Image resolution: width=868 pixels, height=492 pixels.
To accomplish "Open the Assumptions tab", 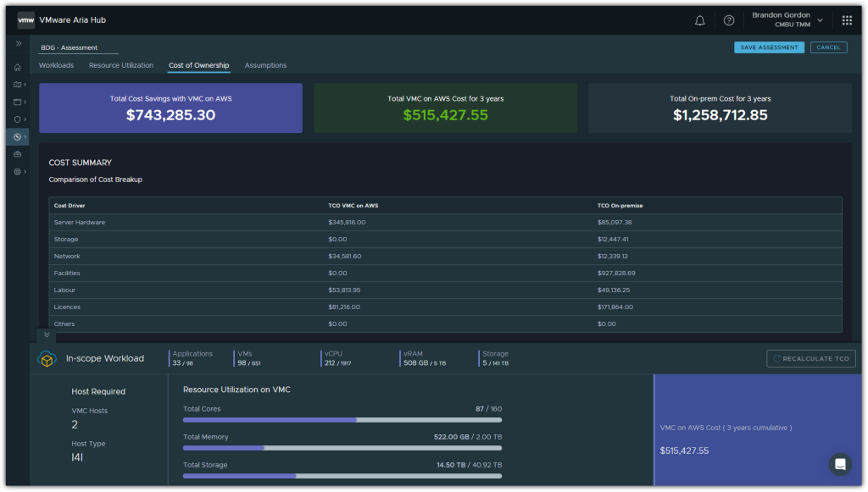I will pos(265,65).
